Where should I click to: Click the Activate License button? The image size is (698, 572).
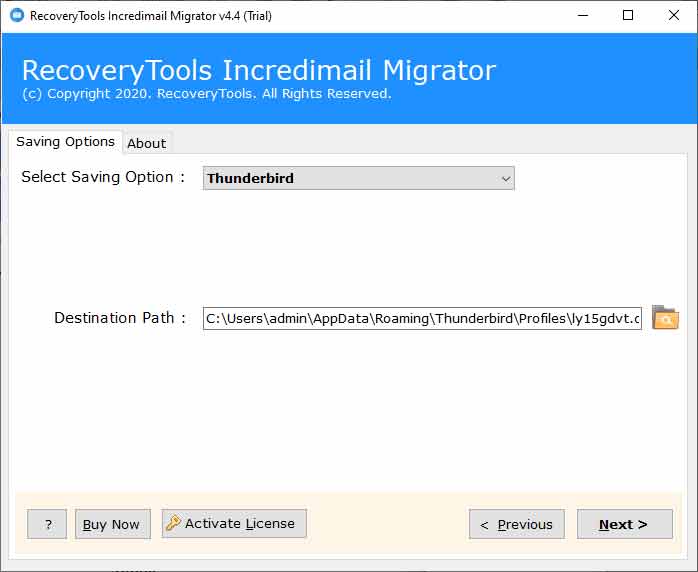point(234,523)
